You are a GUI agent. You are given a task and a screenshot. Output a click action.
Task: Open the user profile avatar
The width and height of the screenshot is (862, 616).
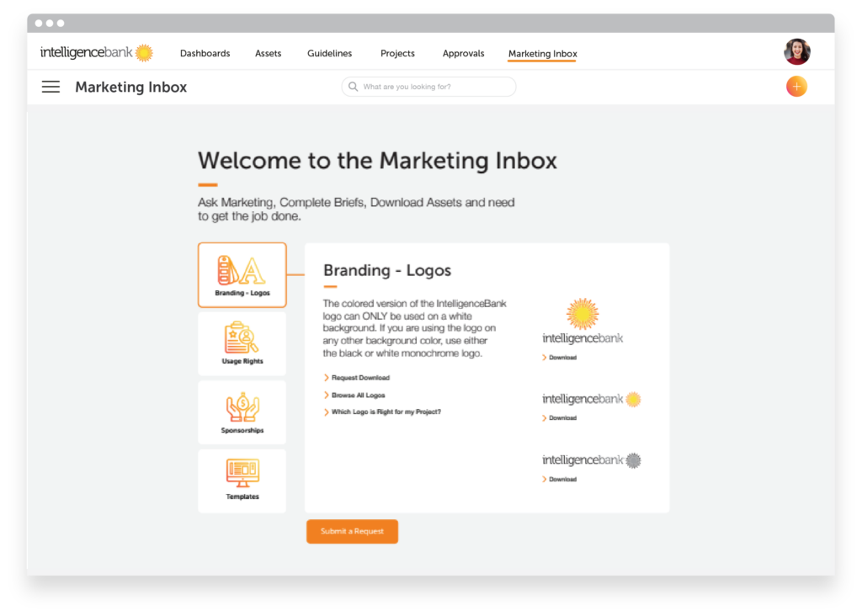pos(796,51)
